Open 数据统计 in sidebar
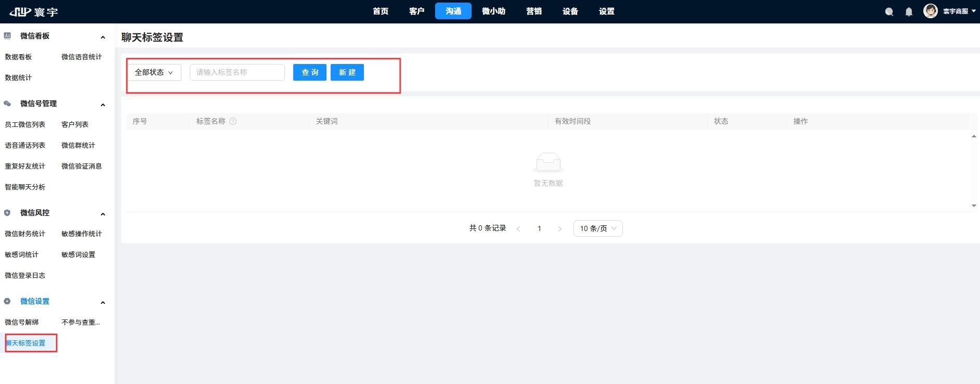980x384 pixels. [x=18, y=78]
